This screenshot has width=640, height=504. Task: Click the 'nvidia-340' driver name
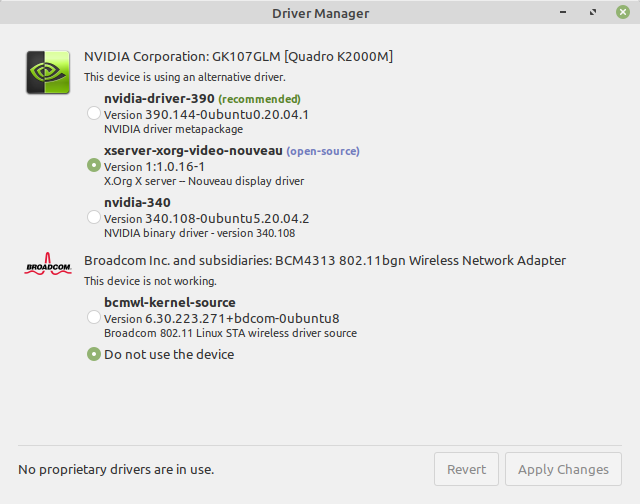[137, 202]
